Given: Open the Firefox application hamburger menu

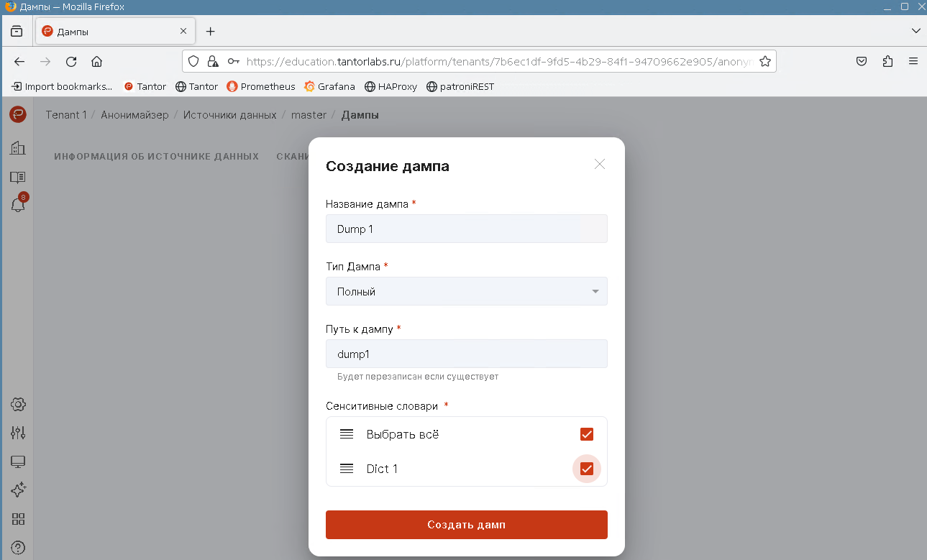Looking at the screenshot, I should (x=913, y=61).
